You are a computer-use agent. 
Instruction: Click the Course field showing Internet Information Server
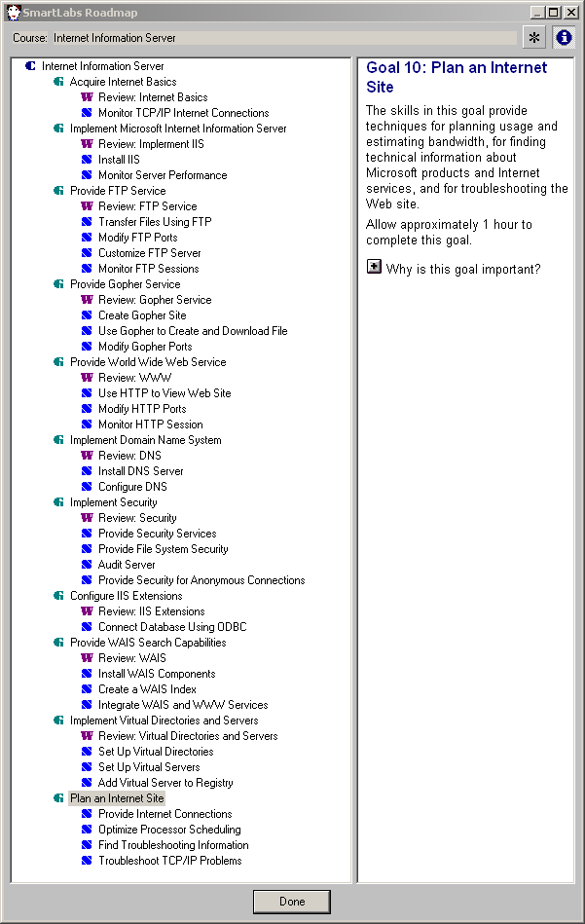point(283,38)
